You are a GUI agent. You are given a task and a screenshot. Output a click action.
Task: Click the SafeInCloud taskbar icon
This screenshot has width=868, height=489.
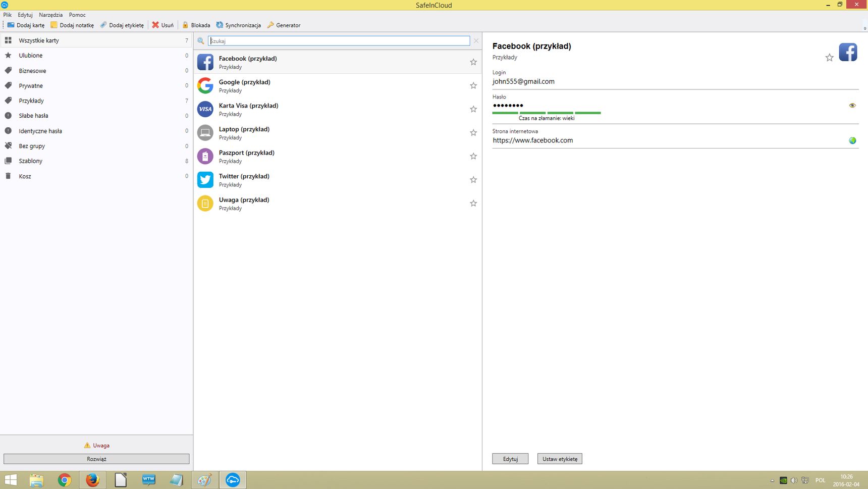pos(233,480)
